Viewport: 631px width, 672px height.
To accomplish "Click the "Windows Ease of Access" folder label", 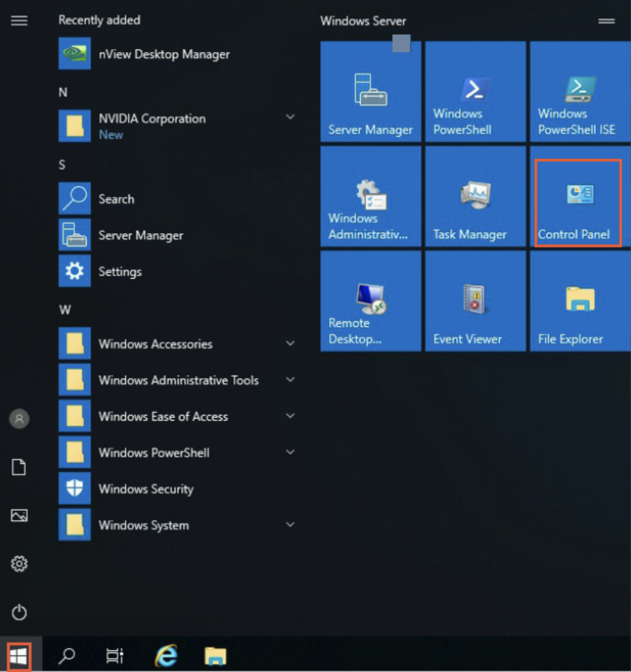I will click(164, 416).
